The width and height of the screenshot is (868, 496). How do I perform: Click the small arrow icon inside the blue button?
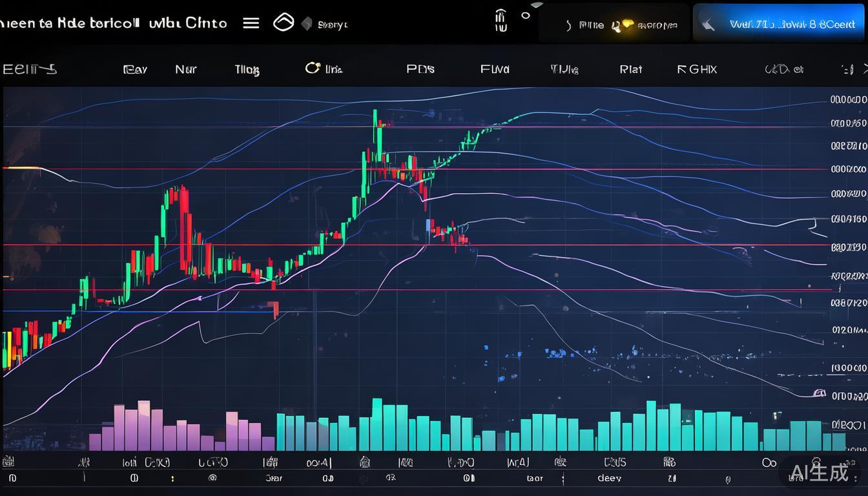709,24
